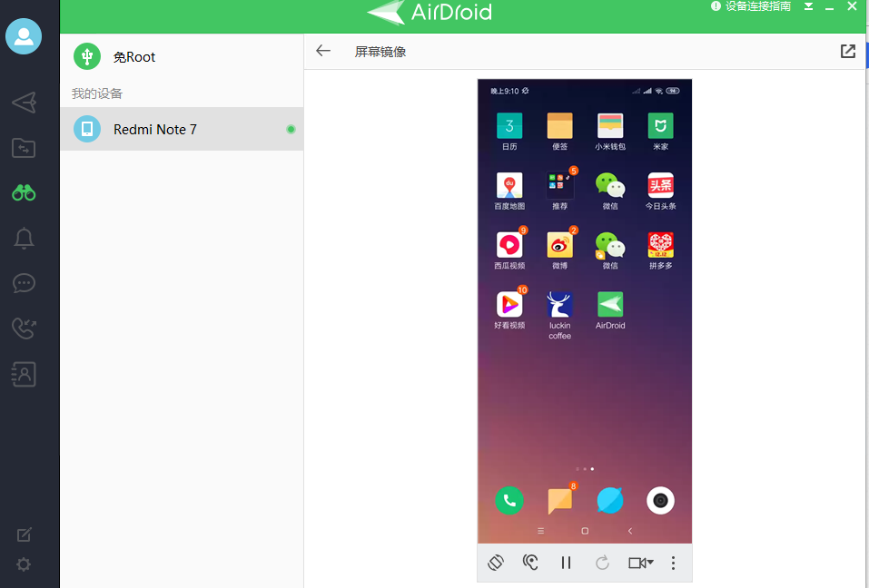The height and width of the screenshot is (588, 869).
Task: Tap the orange messages dock icon
Action: click(559, 499)
